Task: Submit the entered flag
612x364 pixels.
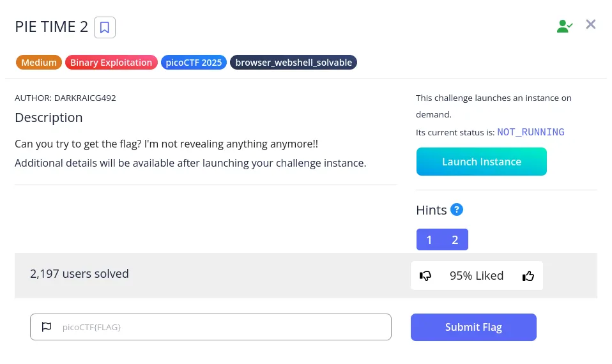Action: [x=473, y=328]
